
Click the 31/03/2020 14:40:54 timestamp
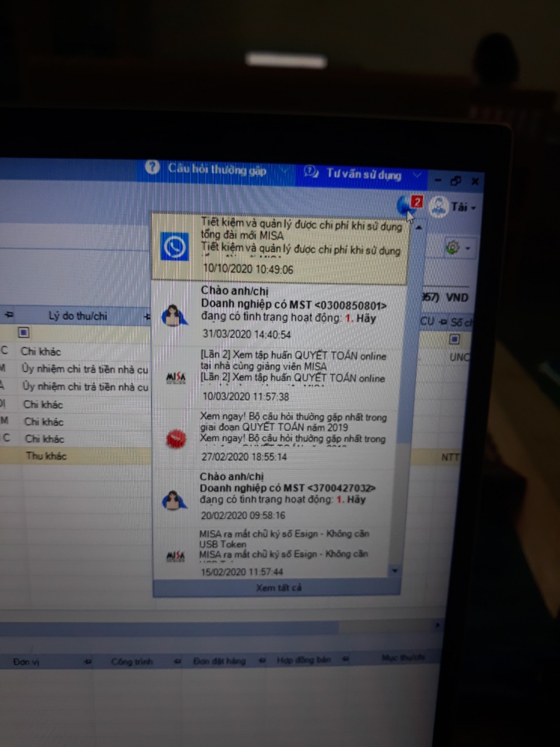coord(247,334)
